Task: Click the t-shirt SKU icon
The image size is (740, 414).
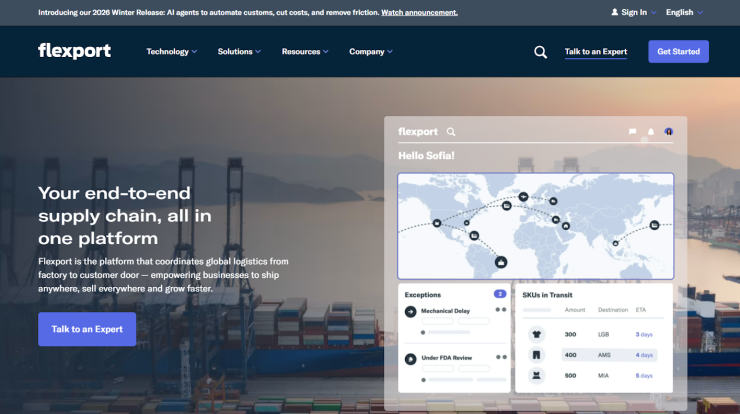Action: tap(536, 334)
